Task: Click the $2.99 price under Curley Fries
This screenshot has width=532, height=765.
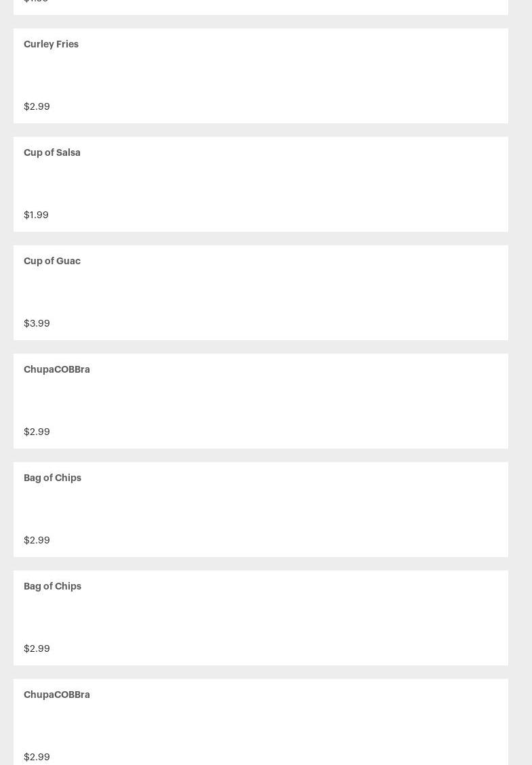Action: 37,106
